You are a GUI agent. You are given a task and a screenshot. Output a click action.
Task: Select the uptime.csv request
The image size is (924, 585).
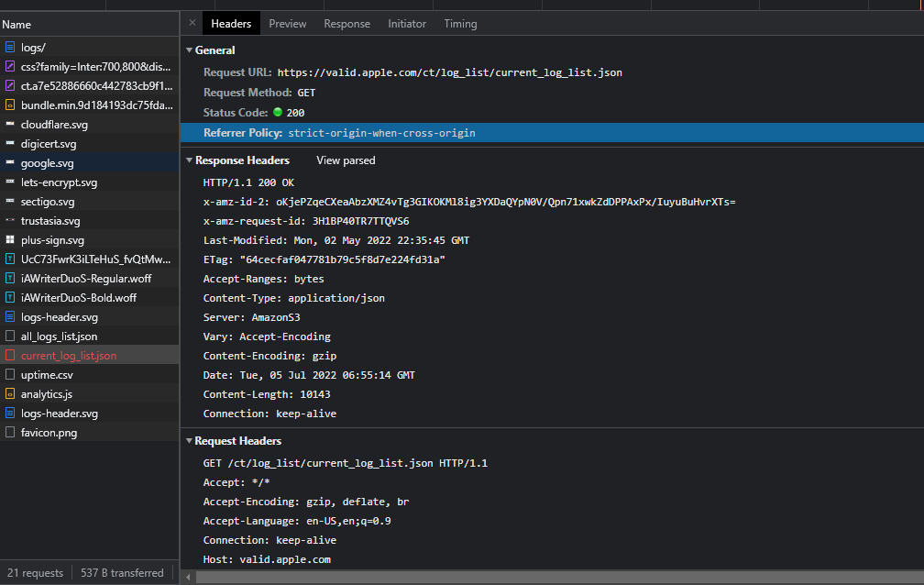pos(90,374)
